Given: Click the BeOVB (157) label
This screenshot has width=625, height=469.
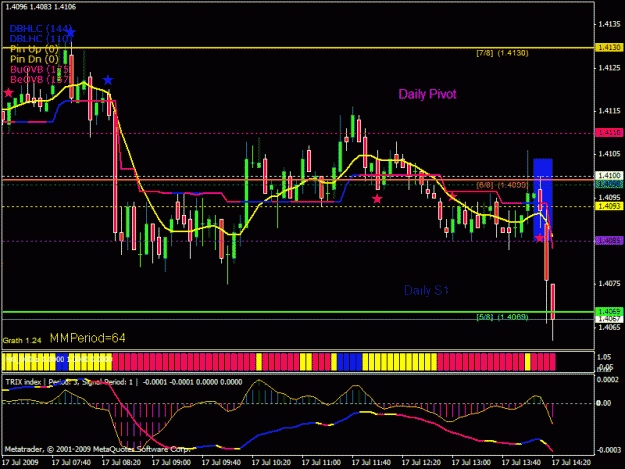Looking at the screenshot, I should pos(40,79).
